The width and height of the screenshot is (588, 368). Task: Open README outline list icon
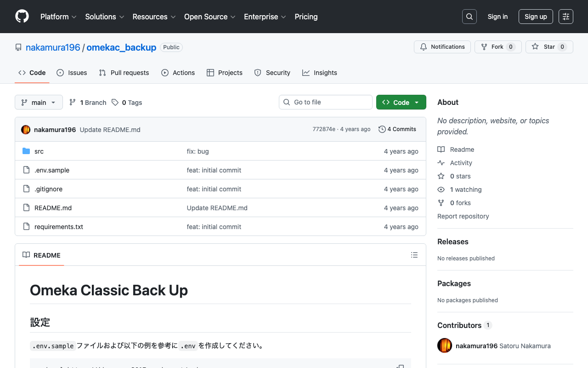pos(414,255)
